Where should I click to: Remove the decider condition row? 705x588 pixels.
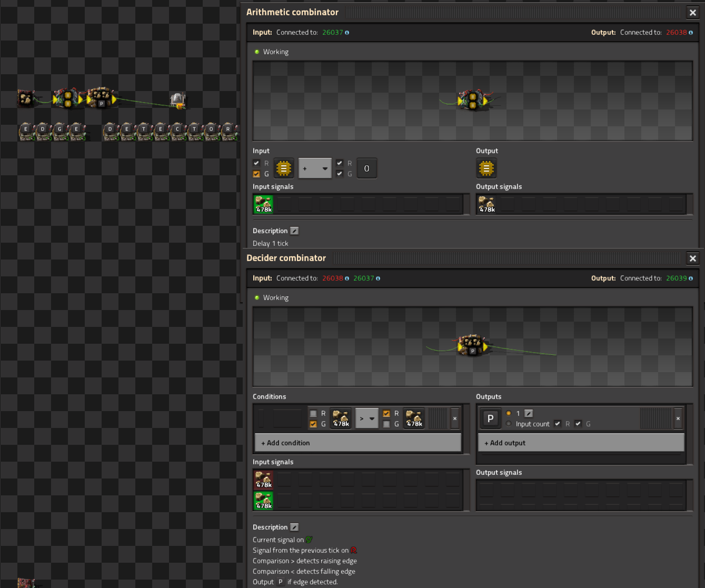(x=455, y=418)
